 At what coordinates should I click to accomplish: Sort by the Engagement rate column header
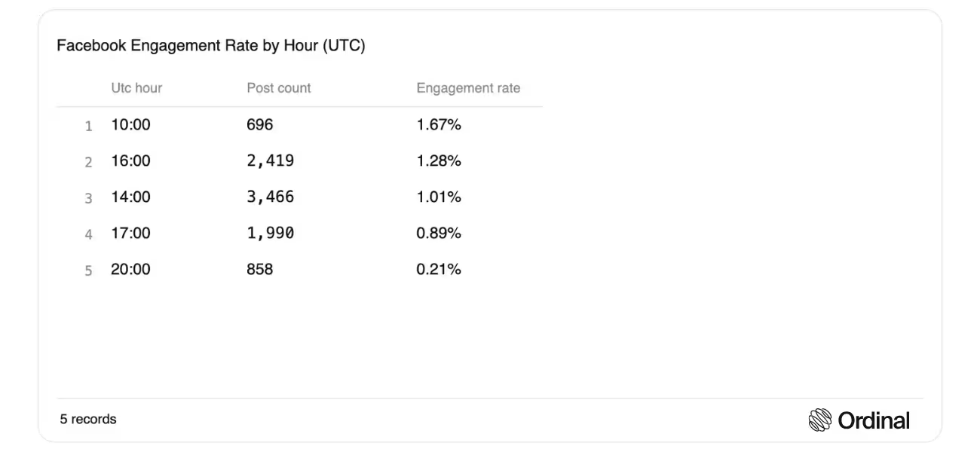[468, 88]
